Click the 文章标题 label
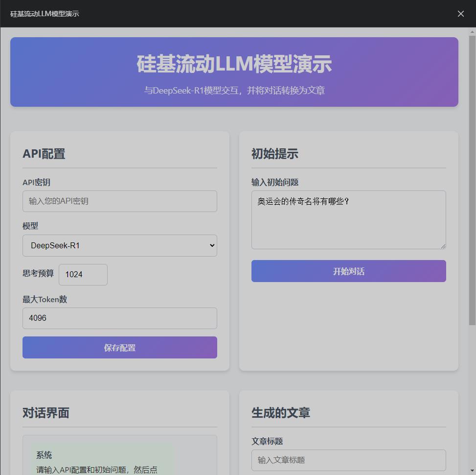 (x=267, y=441)
